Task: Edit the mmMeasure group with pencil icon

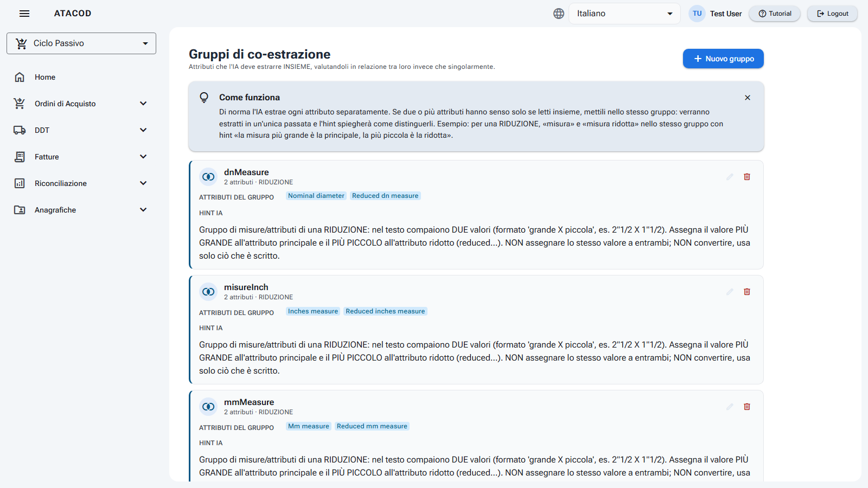Action: pyautogui.click(x=730, y=407)
